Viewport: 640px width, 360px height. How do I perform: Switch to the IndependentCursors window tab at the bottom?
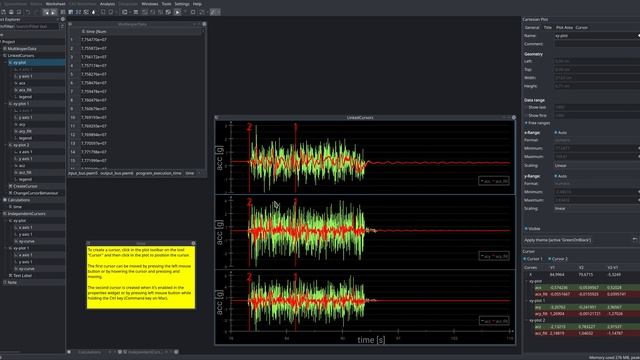[145, 352]
